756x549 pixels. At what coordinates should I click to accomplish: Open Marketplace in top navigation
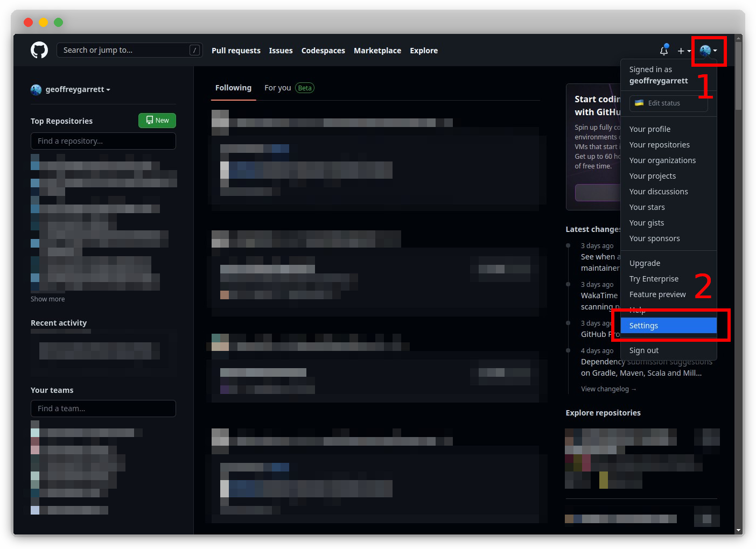point(377,51)
